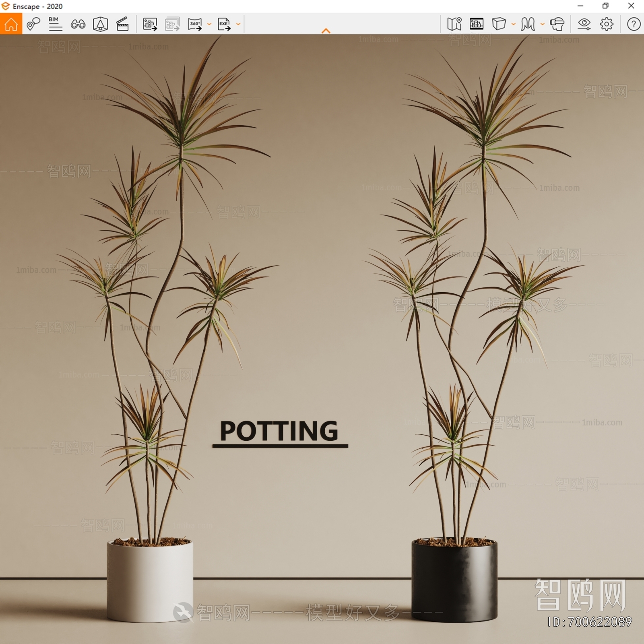Image resolution: width=644 pixels, height=644 pixels.
Task: Minimize the Enscape window
Action: 580,6
